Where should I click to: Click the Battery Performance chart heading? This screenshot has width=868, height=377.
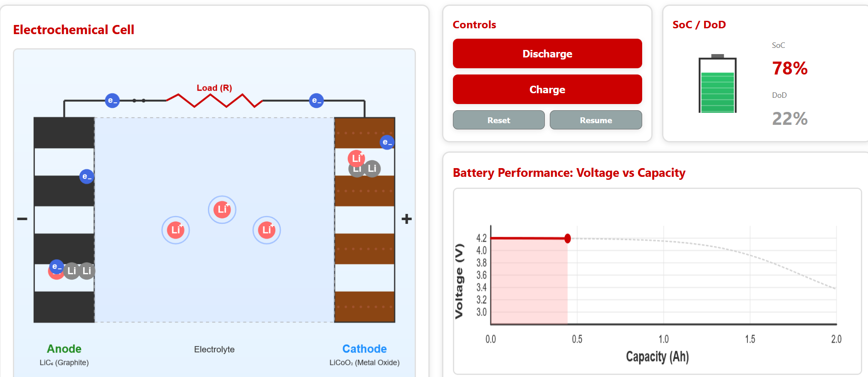[x=569, y=173]
